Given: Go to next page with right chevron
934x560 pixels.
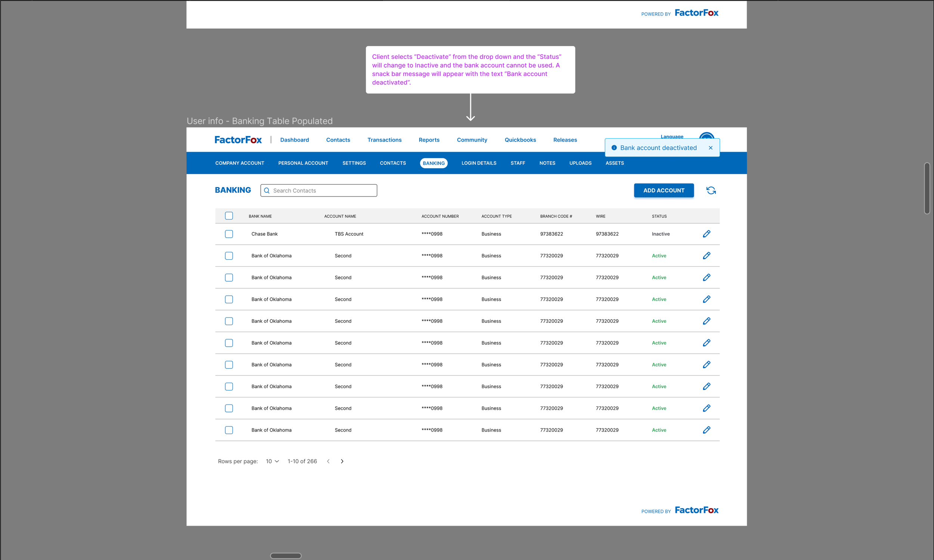Looking at the screenshot, I should tap(342, 461).
